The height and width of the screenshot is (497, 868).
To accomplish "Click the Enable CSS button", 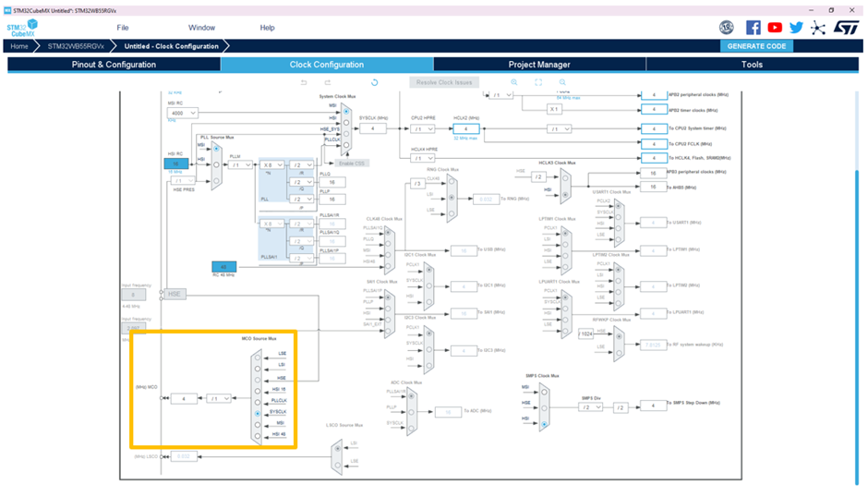I will pos(352,164).
